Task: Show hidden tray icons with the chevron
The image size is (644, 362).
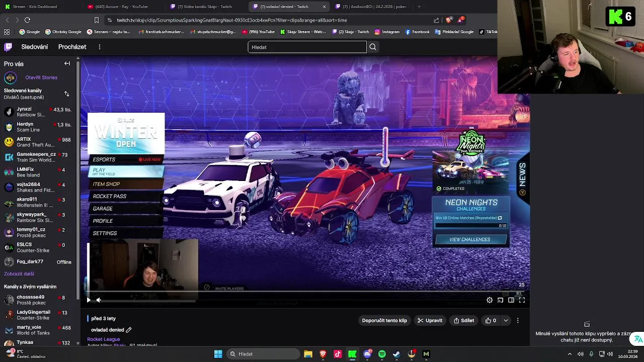Action: tap(570, 354)
